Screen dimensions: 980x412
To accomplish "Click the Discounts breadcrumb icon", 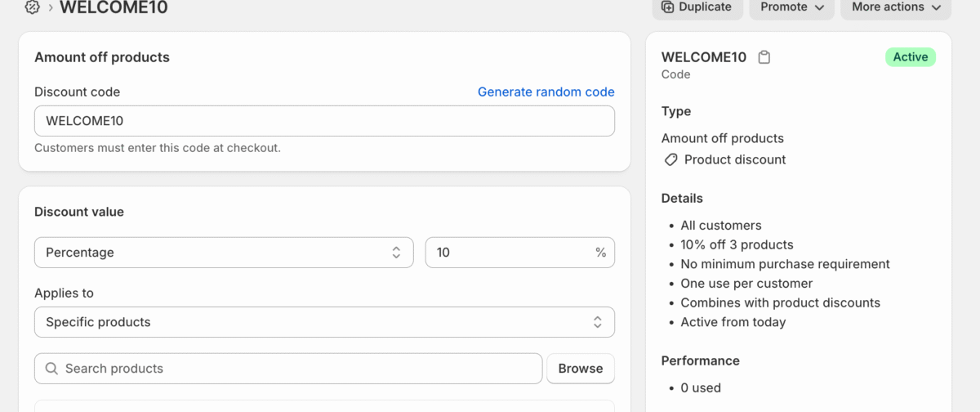I will click(x=32, y=7).
